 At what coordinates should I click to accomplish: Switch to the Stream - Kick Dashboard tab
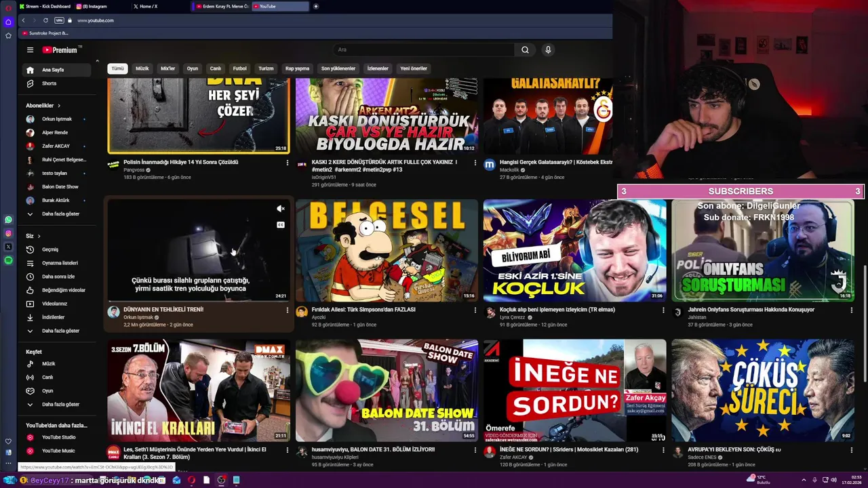44,6
